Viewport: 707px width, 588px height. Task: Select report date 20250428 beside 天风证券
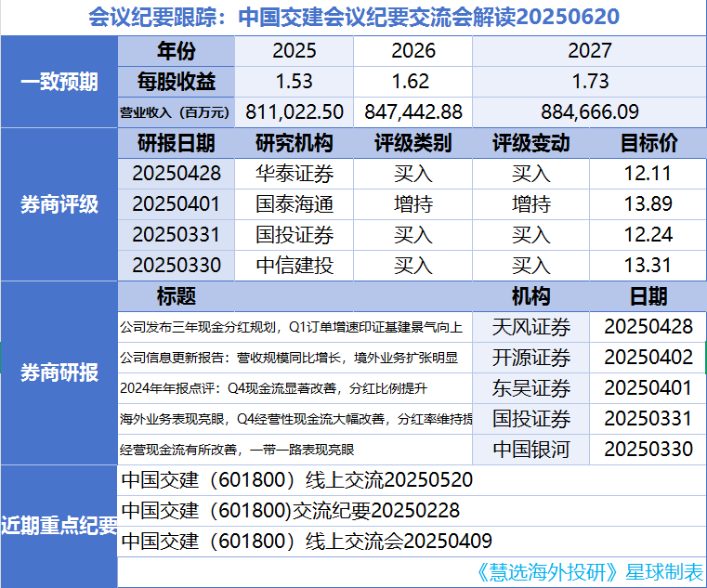pos(648,327)
